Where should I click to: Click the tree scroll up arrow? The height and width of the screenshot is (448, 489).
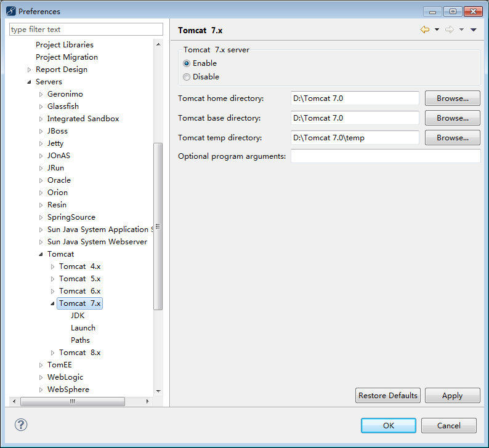(x=158, y=44)
